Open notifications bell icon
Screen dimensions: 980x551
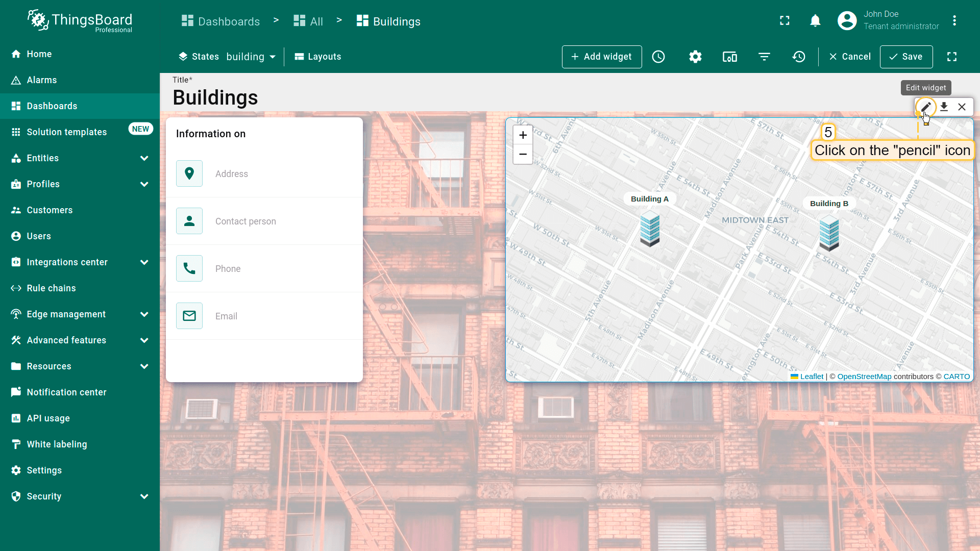pyautogui.click(x=815, y=21)
